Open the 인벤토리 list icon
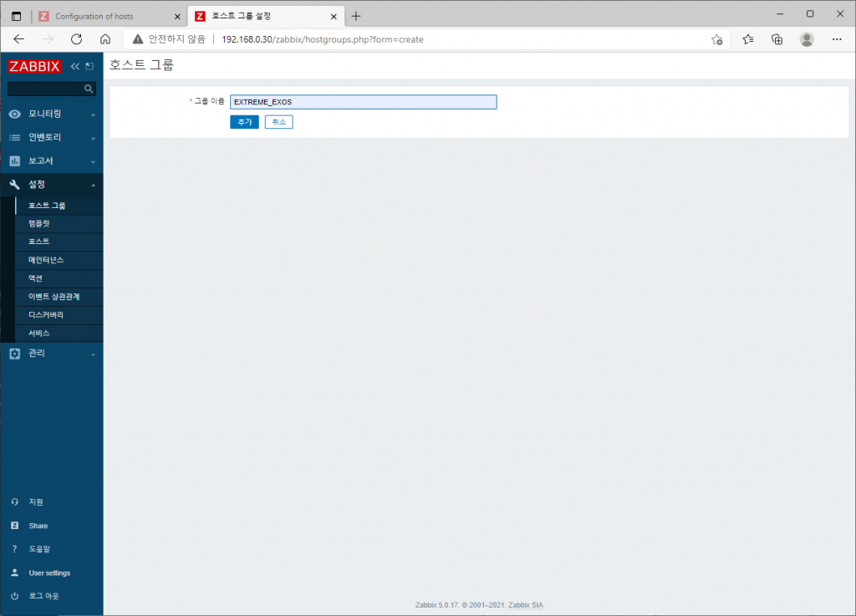The image size is (856, 616). click(x=14, y=137)
